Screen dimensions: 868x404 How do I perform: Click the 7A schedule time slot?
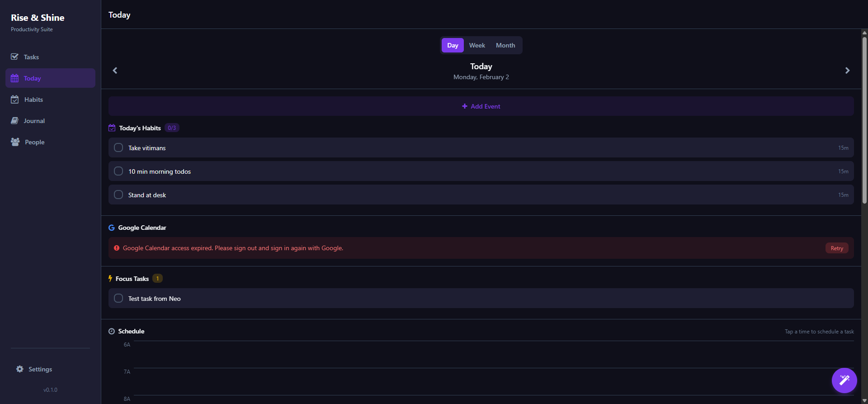493,381
